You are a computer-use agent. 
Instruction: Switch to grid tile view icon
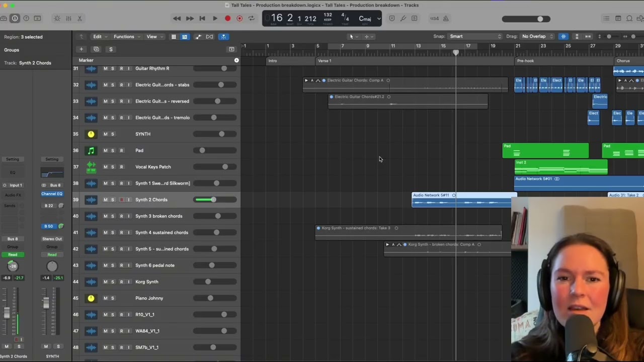[174, 37]
